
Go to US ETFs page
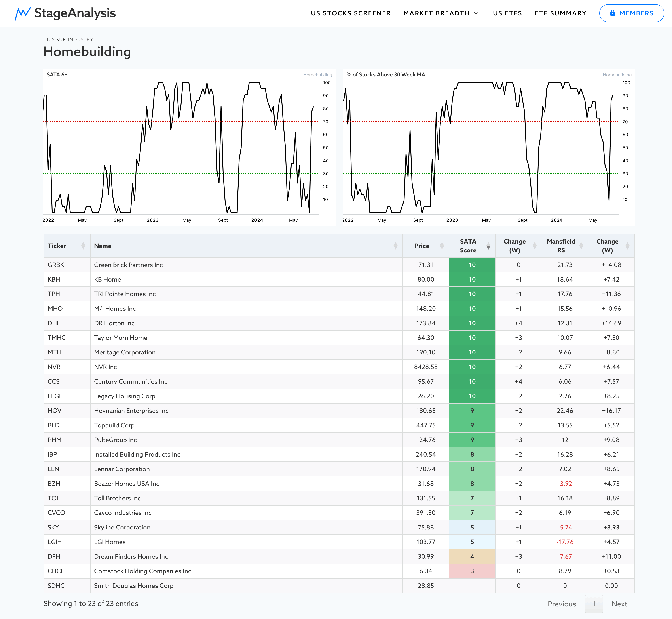507,13
